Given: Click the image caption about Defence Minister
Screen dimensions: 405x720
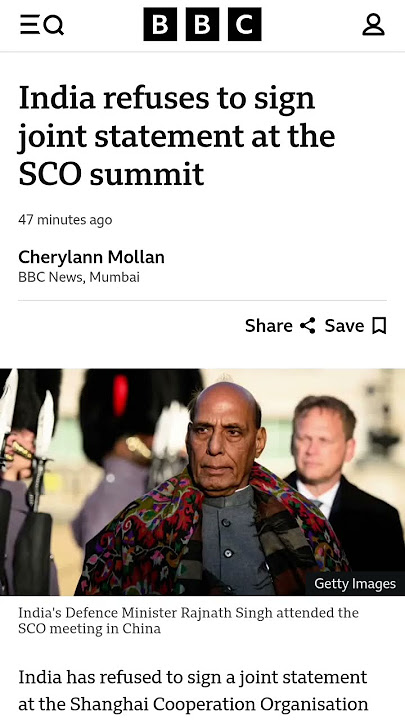Looking at the screenshot, I should coord(189,620).
